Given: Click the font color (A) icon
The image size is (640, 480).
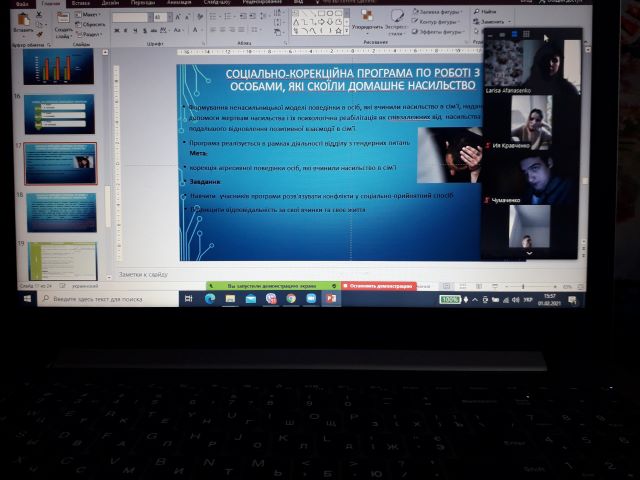Looking at the screenshot, I should (x=195, y=30).
